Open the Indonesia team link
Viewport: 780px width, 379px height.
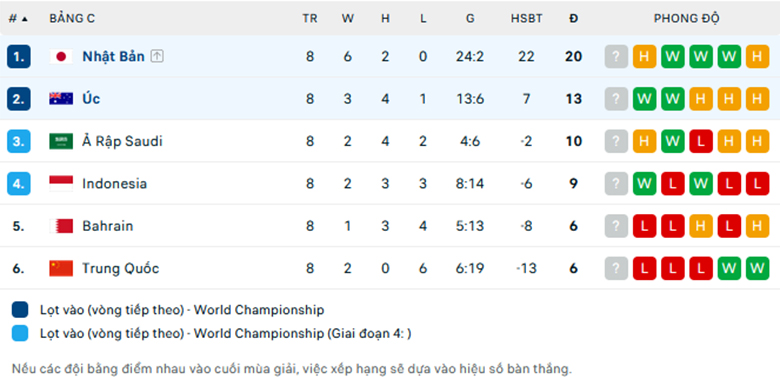point(114,184)
